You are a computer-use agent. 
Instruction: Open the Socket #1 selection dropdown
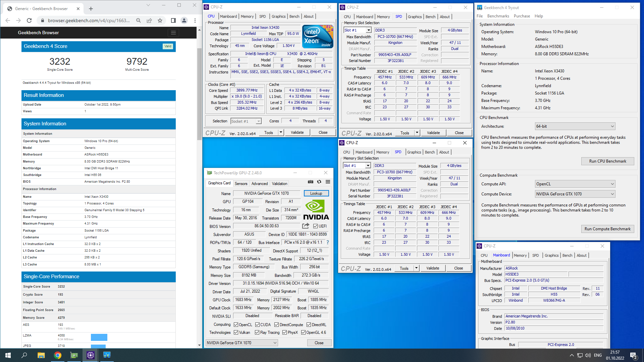pyautogui.click(x=246, y=121)
